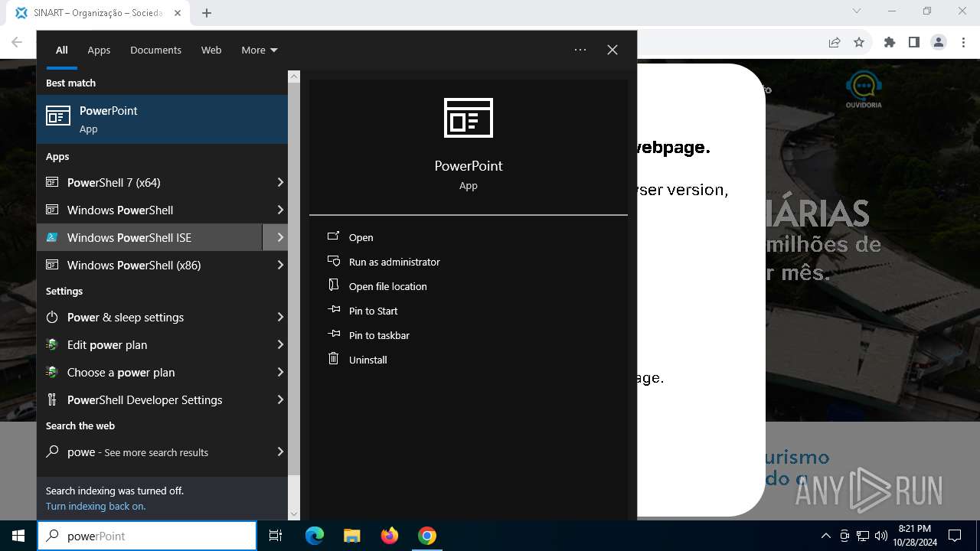Open Windows PowerShell result
Screen dimensions: 980x551
point(162,210)
